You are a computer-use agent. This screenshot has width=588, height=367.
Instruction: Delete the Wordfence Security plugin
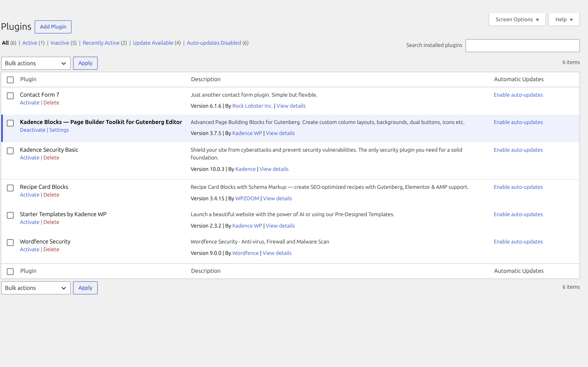tap(51, 249)
